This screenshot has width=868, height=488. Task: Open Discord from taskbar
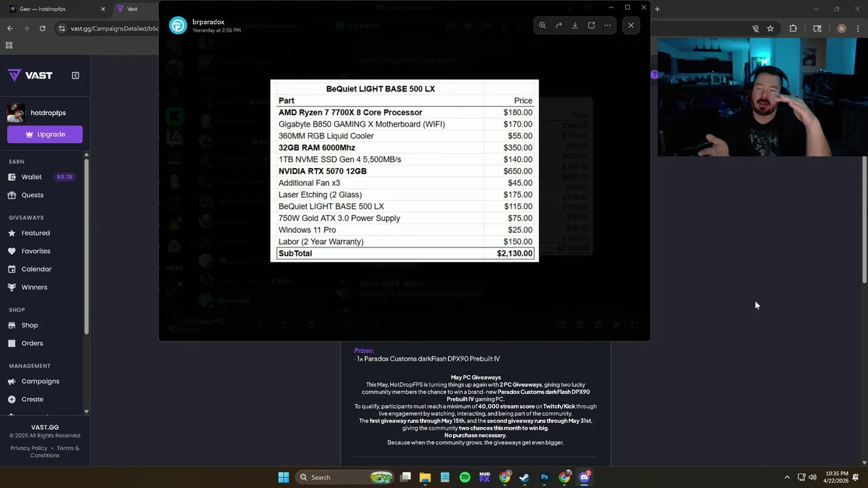(585, 477)
